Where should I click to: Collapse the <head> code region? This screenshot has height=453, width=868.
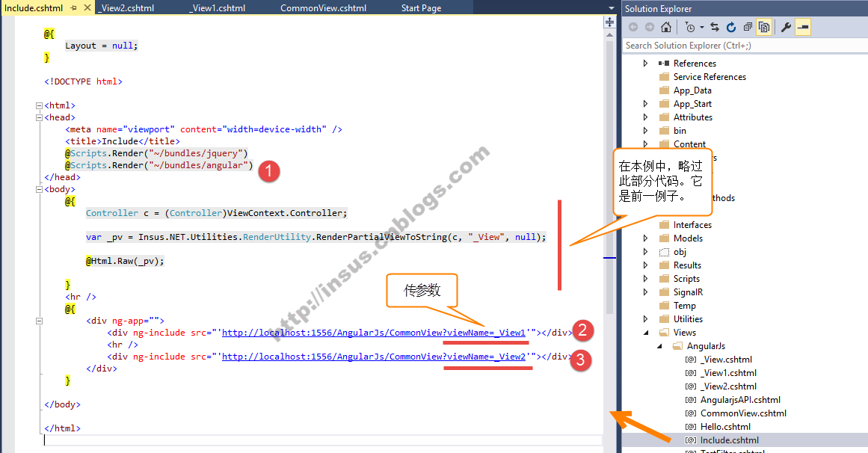(39, 117)
